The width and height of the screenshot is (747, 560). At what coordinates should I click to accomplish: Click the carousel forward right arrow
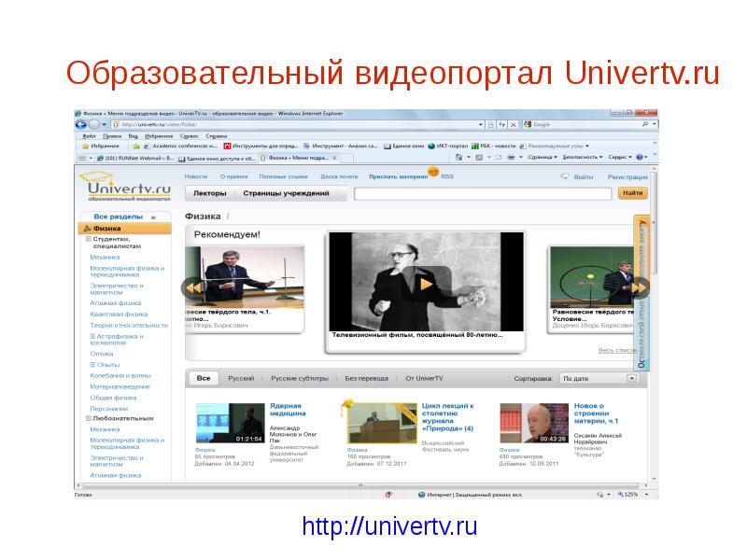pos(639,288)
